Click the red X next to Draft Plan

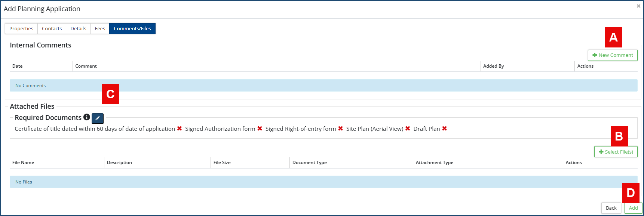[x=445, y=129]
